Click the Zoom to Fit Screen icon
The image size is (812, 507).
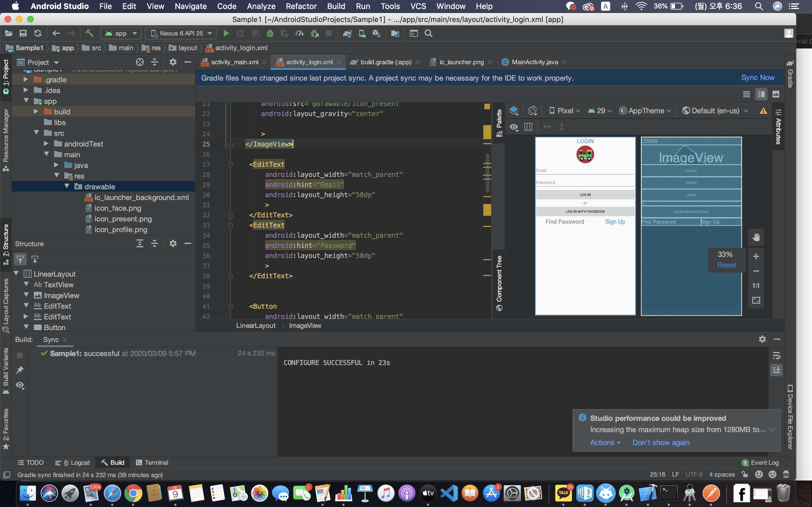(x=756, y=300)
